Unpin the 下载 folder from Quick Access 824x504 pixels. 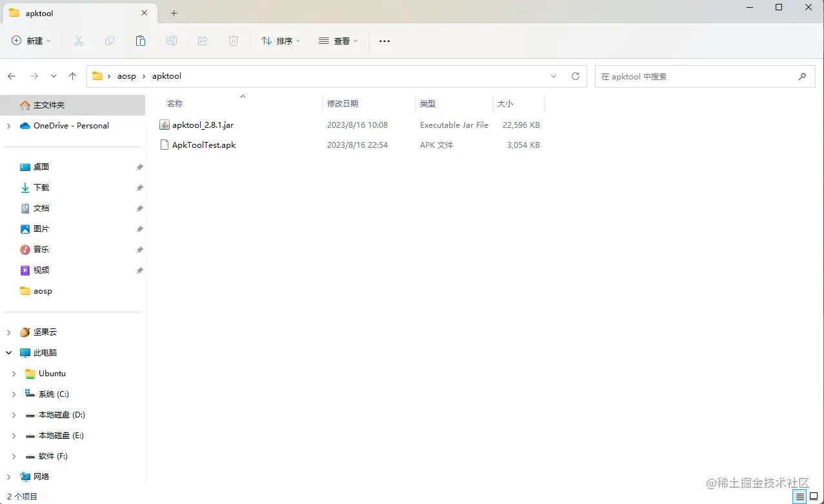[139, 187]
